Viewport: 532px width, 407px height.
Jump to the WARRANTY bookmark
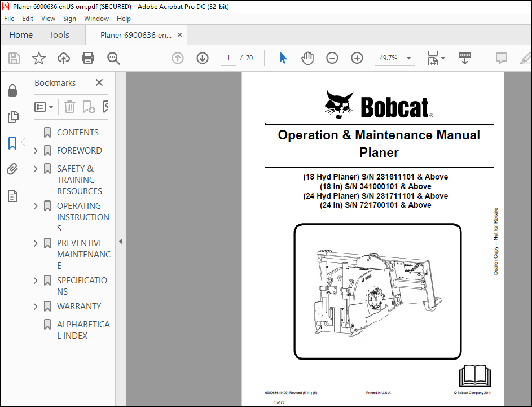79,306
